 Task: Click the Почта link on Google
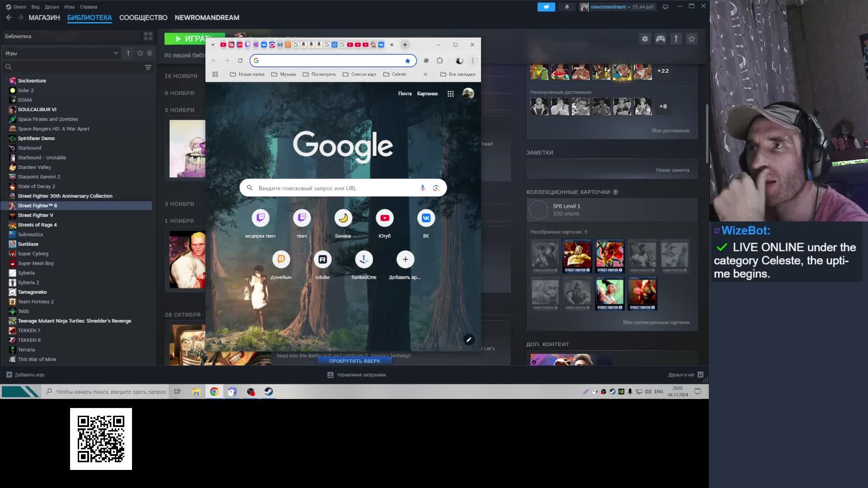[x=405, y=94]
